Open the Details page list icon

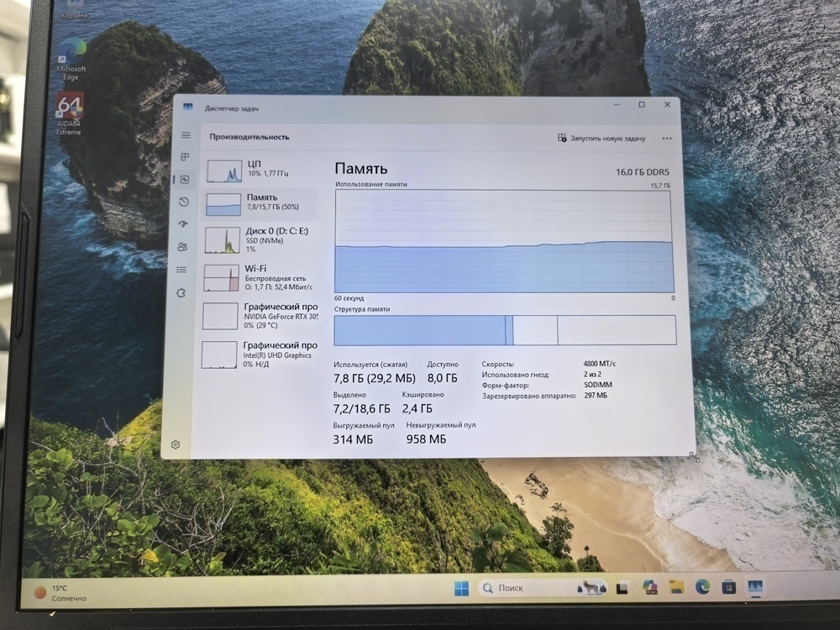[181, 270]
